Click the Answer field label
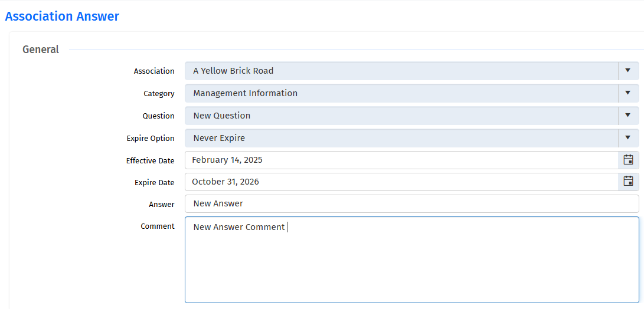The width and height of the screenshot is (644, 309). pyautogui.click(x=162, y=205)
